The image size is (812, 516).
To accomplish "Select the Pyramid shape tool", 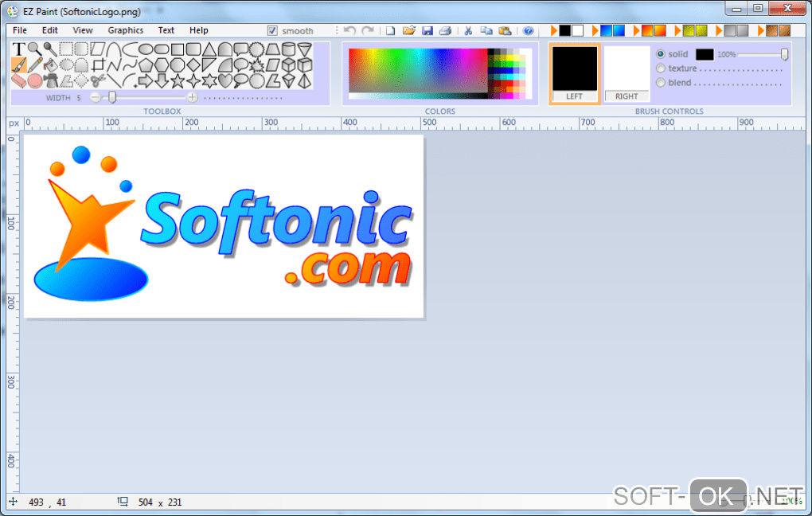I will [304, 81].
